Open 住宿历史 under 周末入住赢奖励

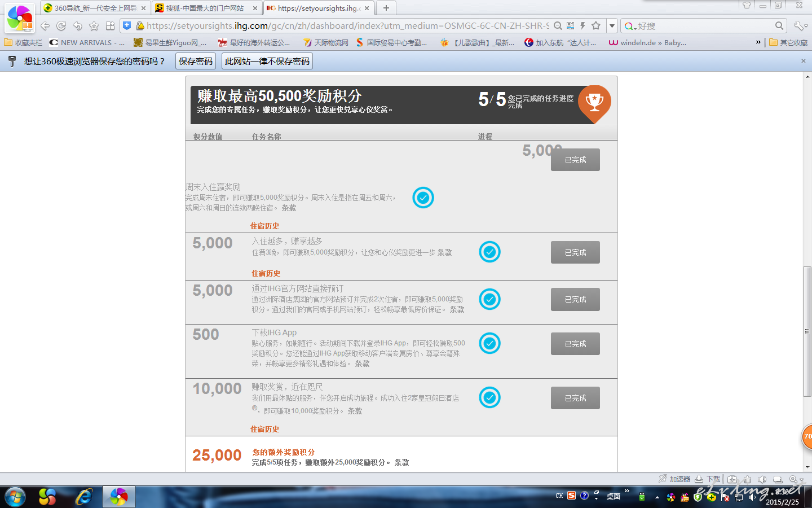(x=265, y=226)
